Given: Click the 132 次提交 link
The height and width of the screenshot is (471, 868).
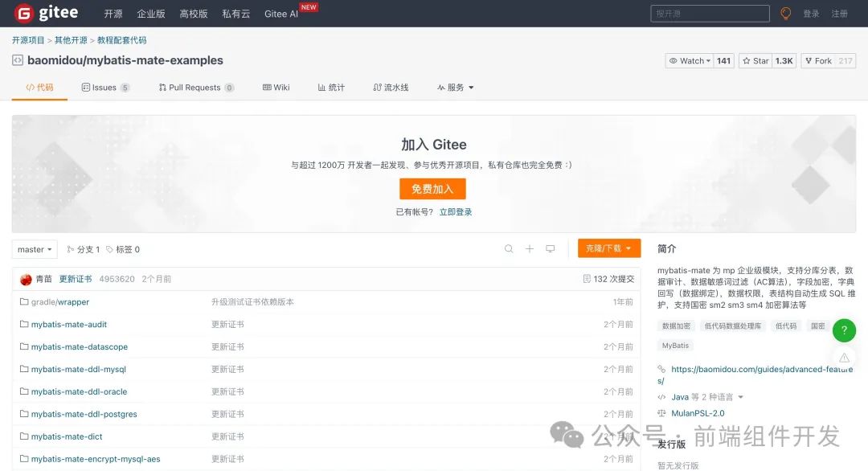Looking at the screenshot, I should click(614, 279).
